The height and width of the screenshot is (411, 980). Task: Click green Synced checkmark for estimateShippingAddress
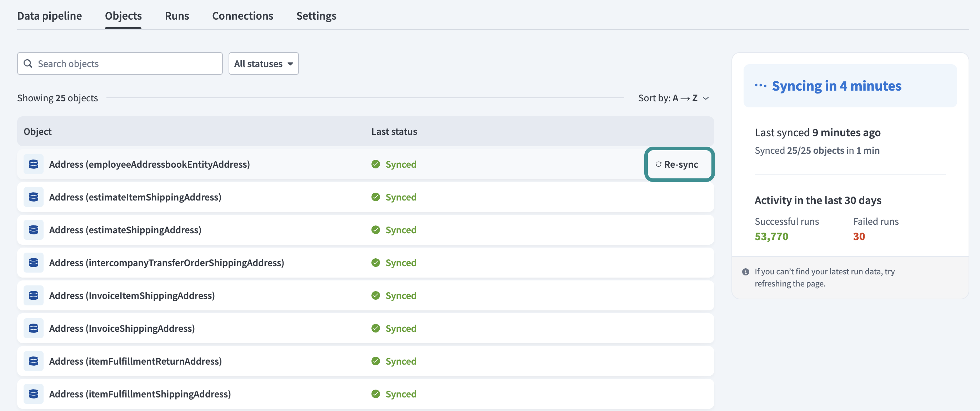pos(375,230)
